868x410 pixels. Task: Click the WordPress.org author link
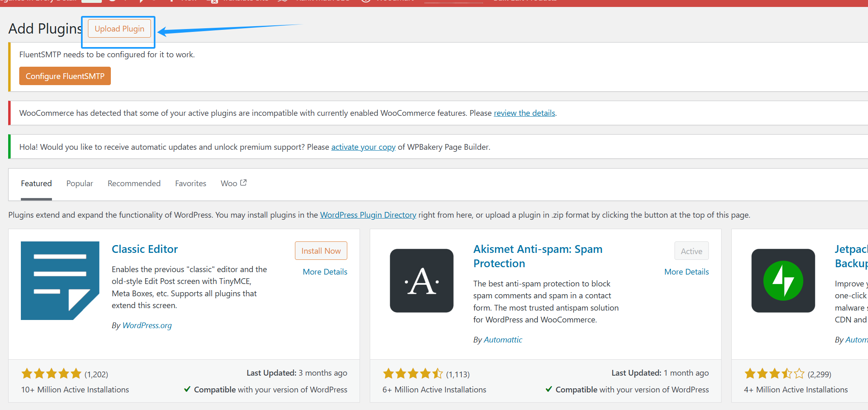(147, 325)
